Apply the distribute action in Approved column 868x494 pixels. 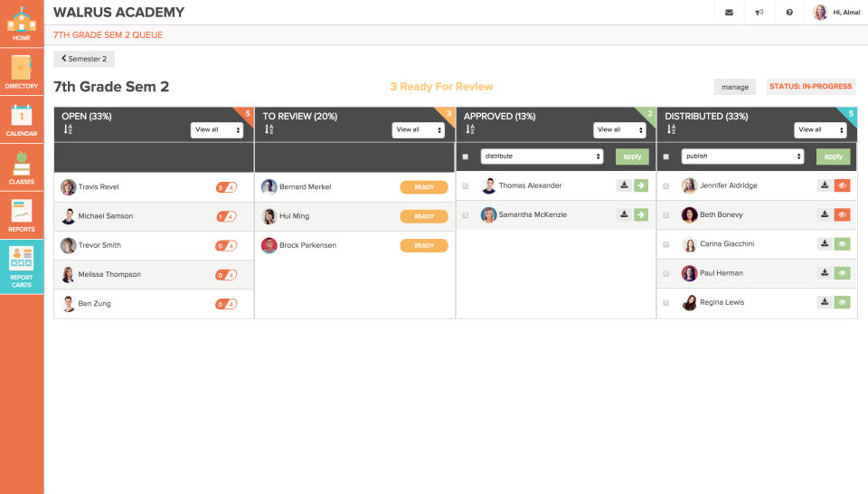tap(632, 157)
